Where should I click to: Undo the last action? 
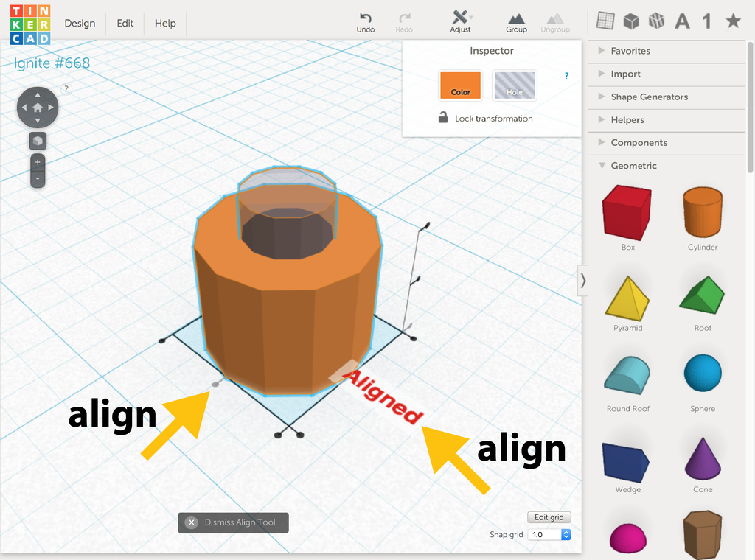tap(366, 23)
